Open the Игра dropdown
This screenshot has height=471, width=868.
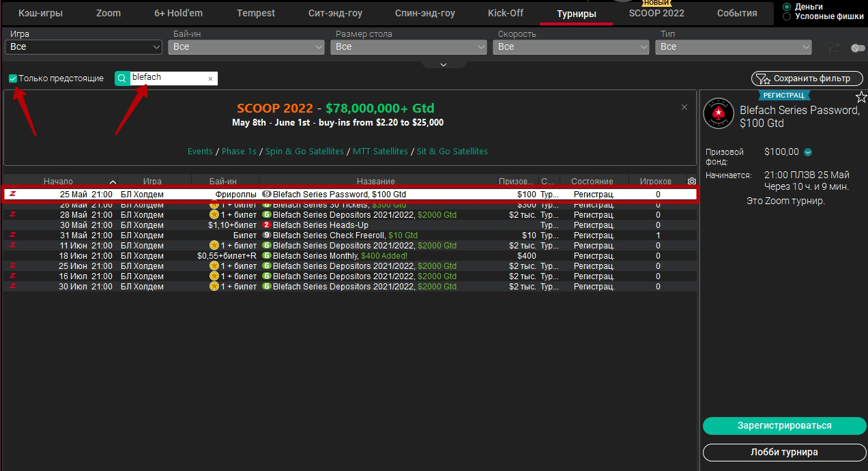83,46
